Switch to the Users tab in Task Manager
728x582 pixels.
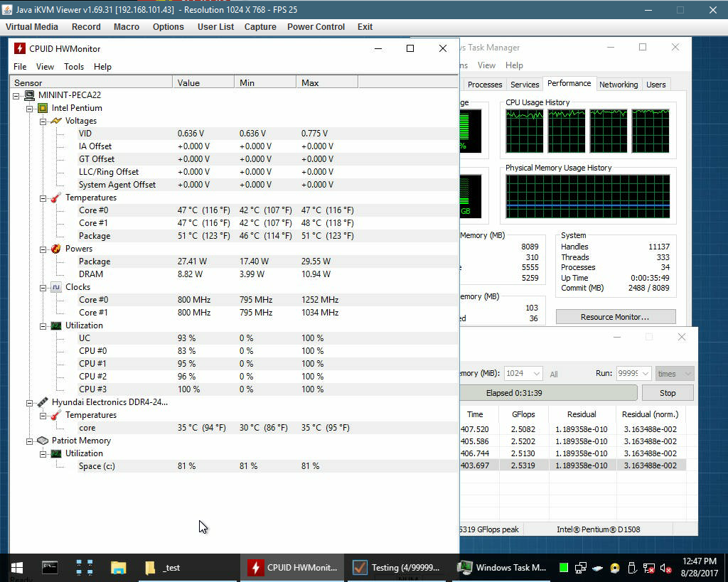655,85
